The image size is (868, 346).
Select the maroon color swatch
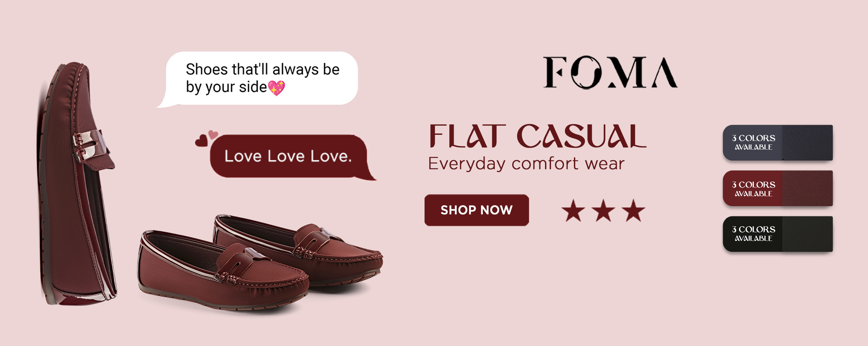(x=778, y=188)
